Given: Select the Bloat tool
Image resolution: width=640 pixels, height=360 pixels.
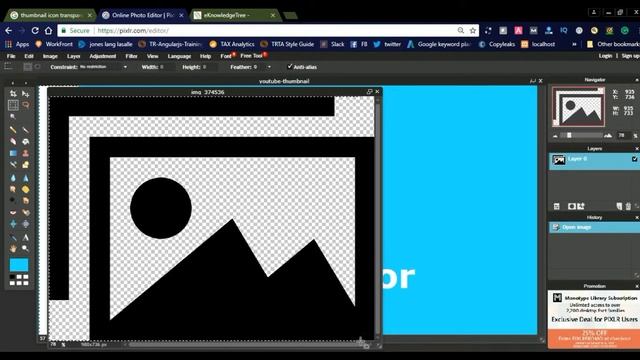Looking at the screenshot, I should (x=13, y=224).
